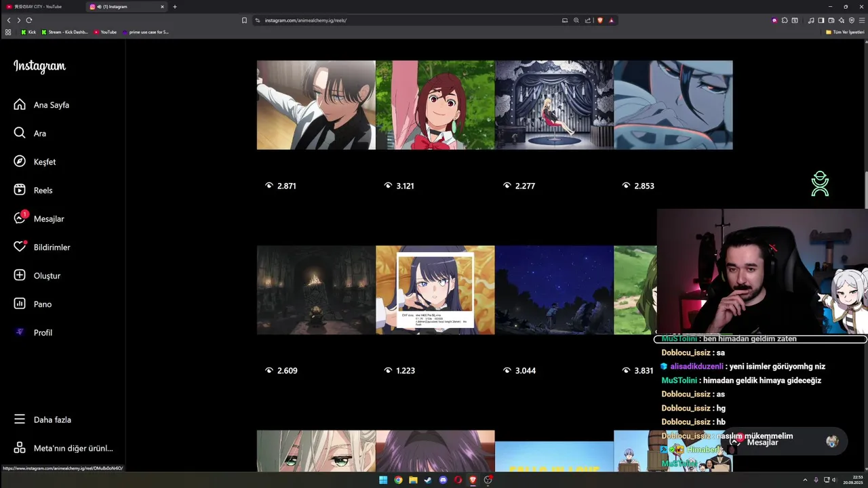The height and width of the screenshot is (488, 868).
Task: Open night sky reel with 3.044 views
Action: [x=554, y=290]
